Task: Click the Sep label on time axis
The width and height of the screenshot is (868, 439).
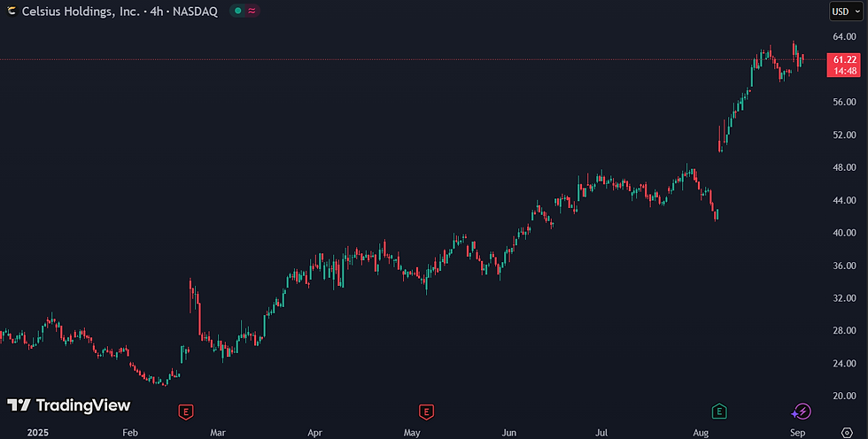Action: point(798,433)
